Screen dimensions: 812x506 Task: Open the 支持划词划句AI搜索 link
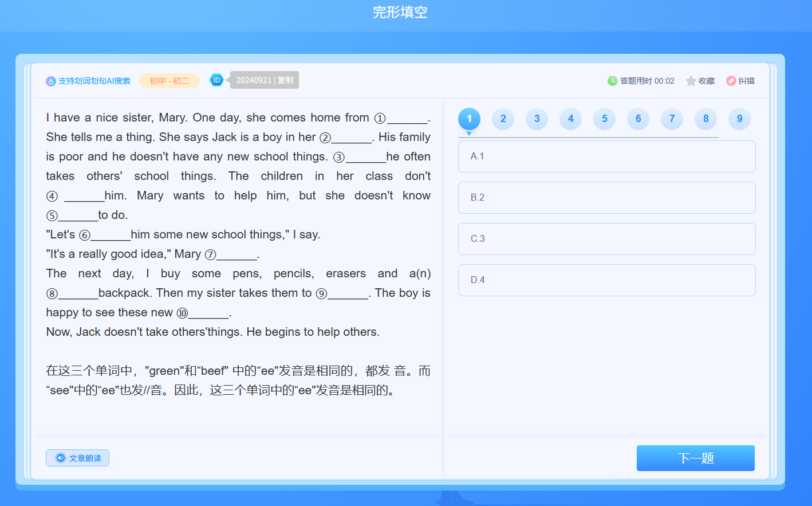coord(94,81)
